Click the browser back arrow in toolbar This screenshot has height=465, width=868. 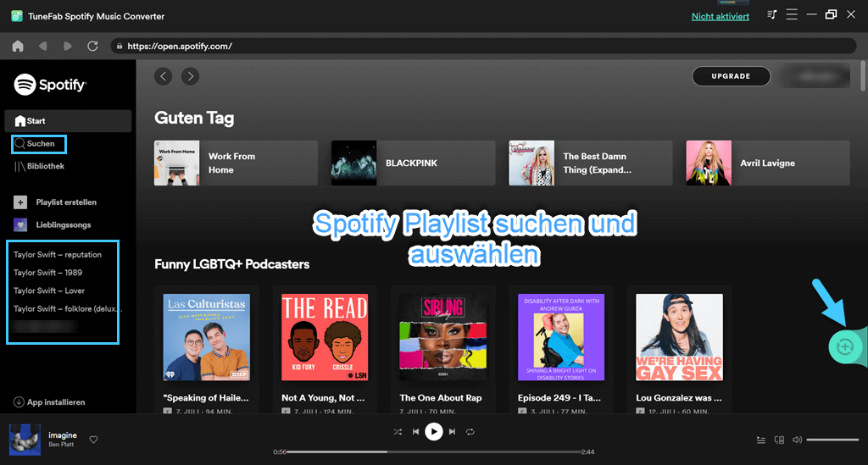point(42,46)
